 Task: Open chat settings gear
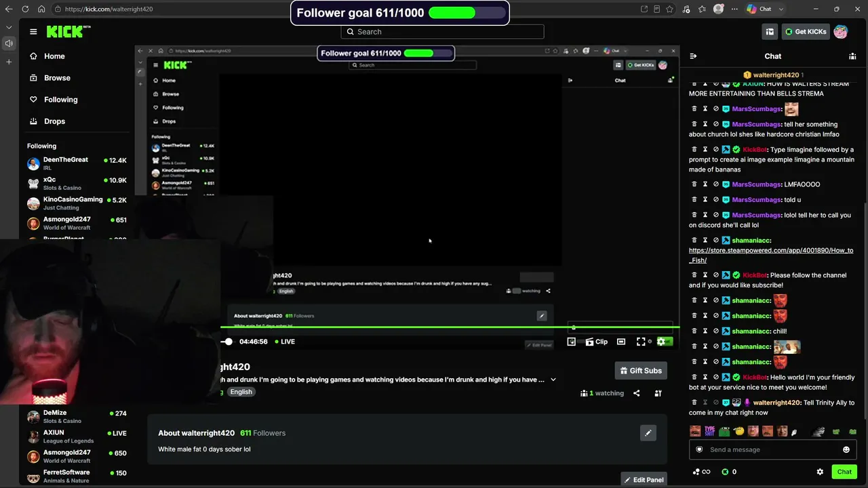[x=820, y=472]
